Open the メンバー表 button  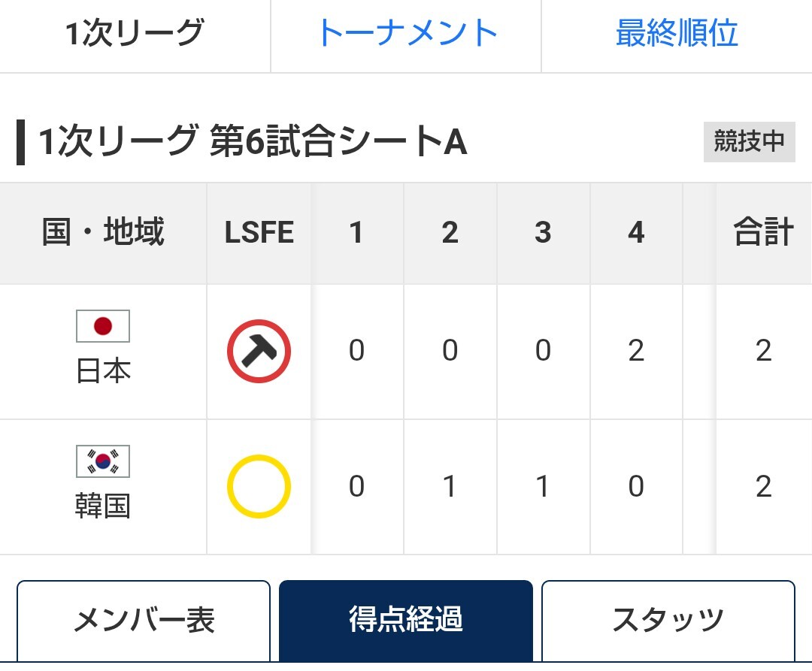tap(143, 621)
